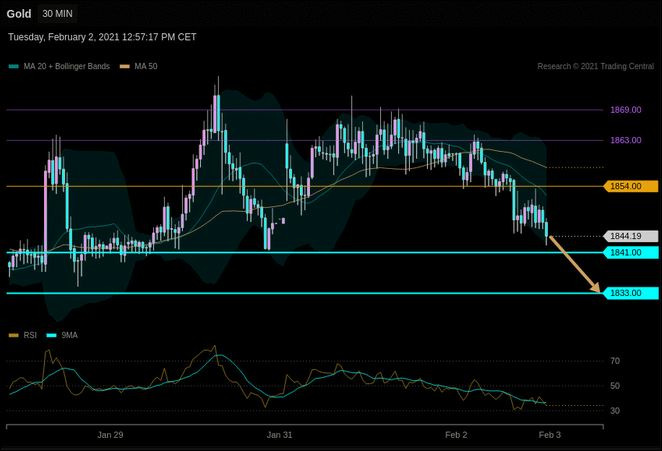Click the Feb 2 date axis label

tap(456, 435)
